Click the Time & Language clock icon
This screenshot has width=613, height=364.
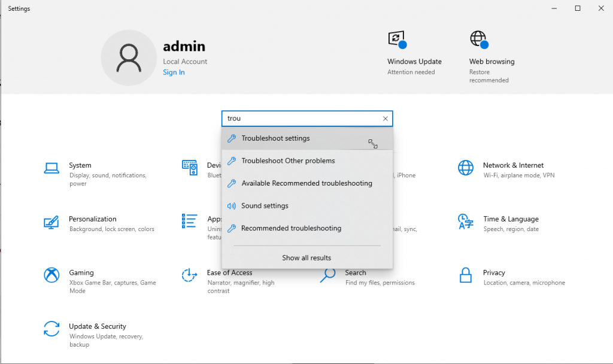(466, 222)
